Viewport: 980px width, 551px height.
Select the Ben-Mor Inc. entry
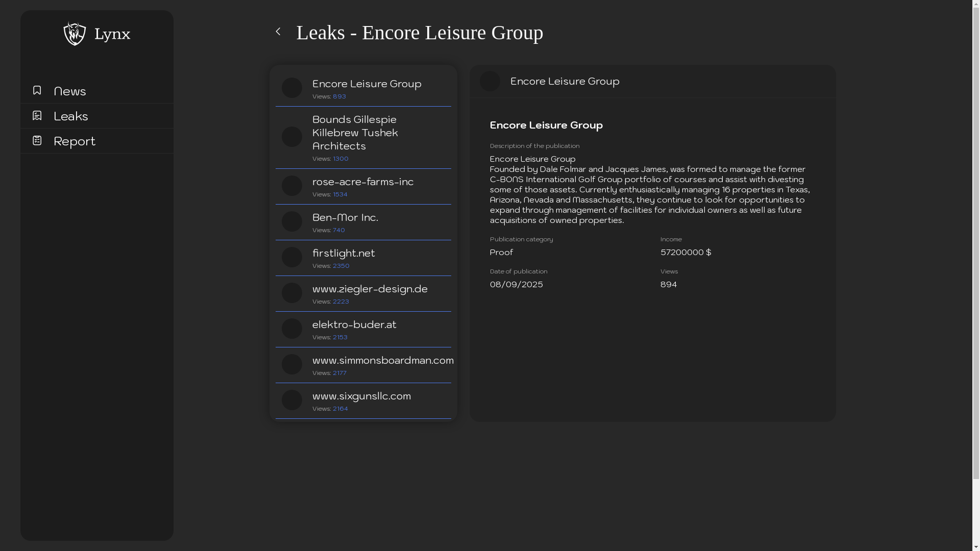click(x=345, y=217)
